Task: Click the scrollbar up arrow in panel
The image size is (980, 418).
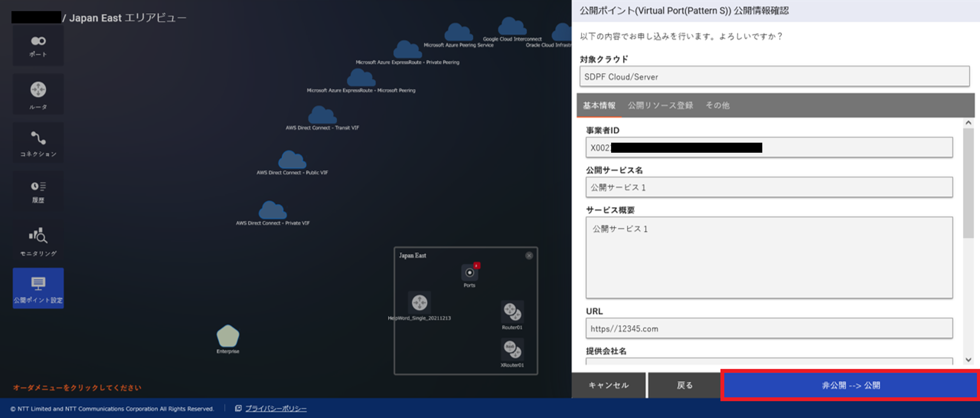Action: coord(968,123)
